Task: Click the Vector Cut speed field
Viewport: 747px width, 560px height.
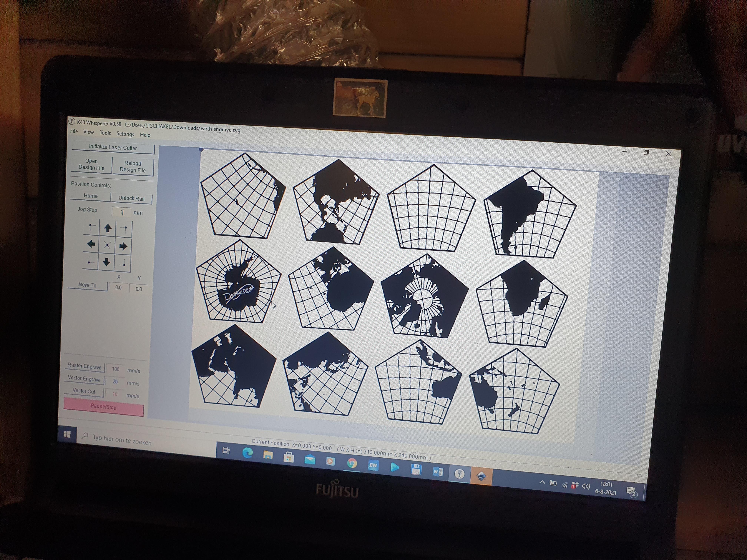Action: [115, 394]
